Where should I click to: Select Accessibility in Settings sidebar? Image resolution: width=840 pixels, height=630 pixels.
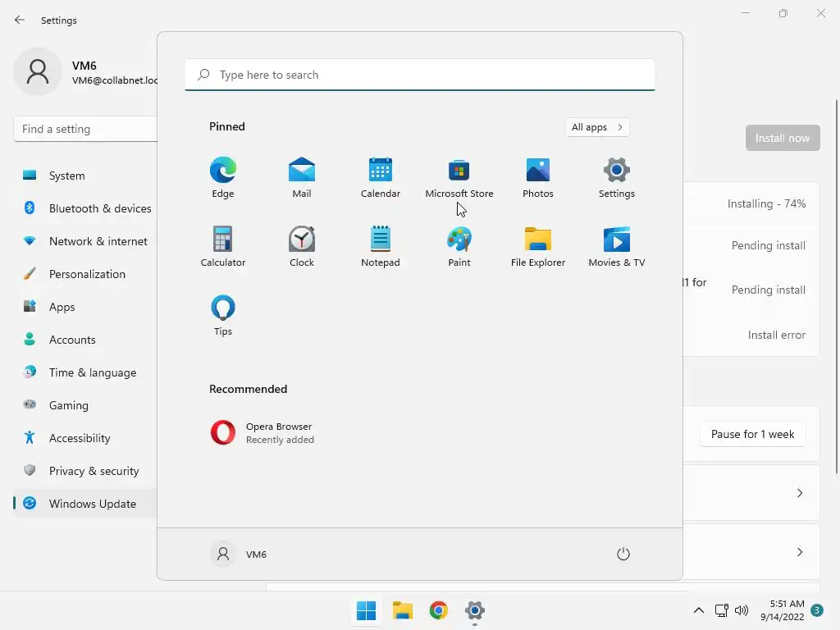point(85,438)
